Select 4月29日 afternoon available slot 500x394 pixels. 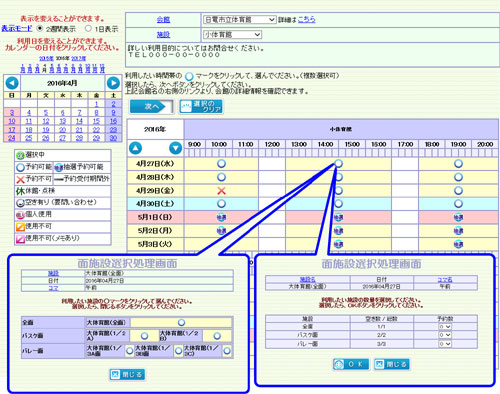coord(338,191)
